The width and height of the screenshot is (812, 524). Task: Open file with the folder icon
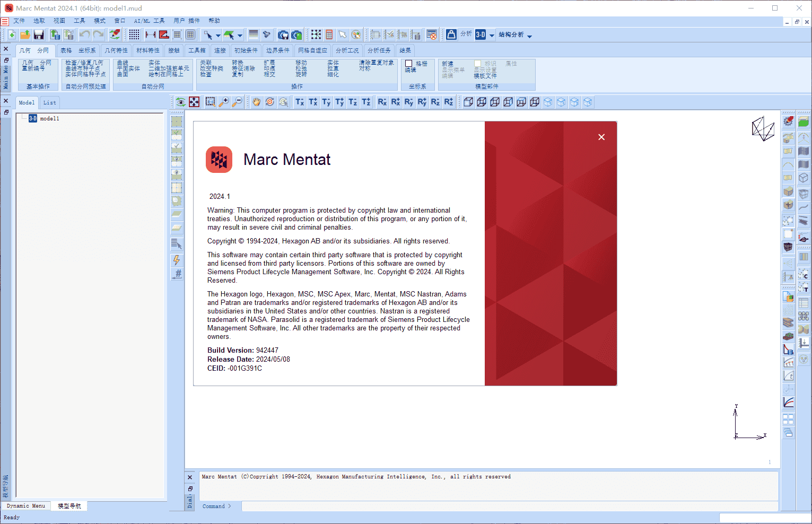click(x=25, y=35)
